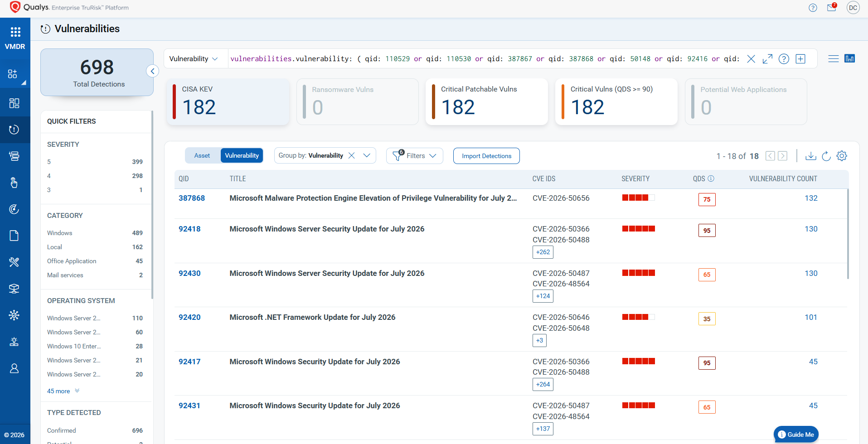Open the bug on stand sidebar icon
The image size is (868, 444).
point(14,342)
